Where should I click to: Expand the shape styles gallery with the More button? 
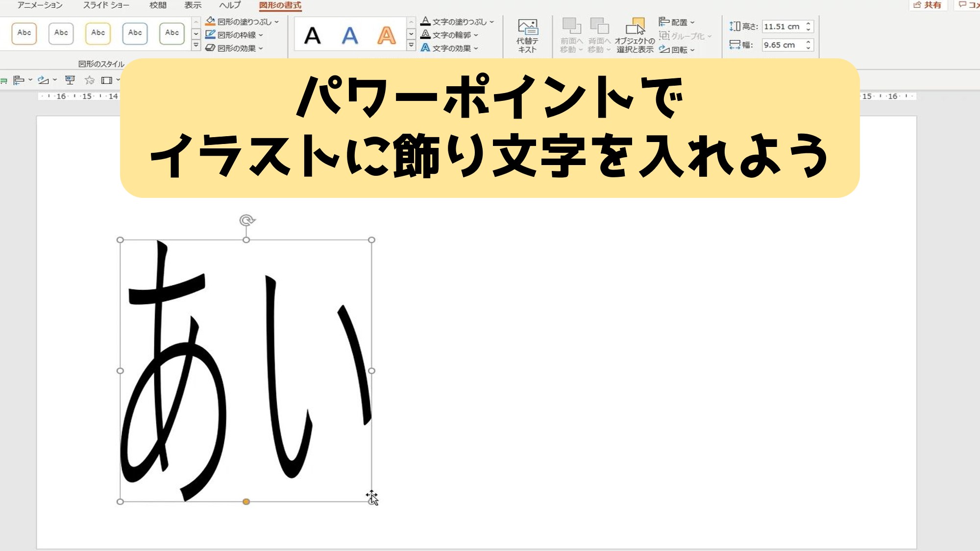tap(196, 45)
